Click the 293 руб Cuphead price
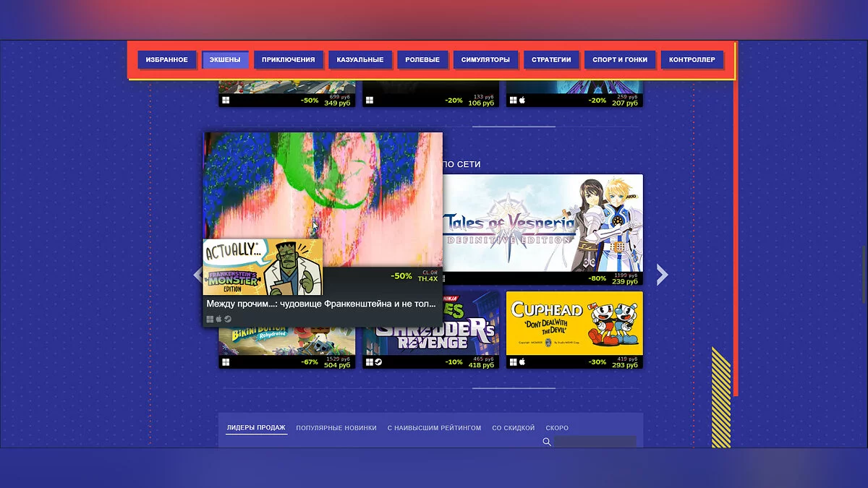Screen dimensions: 868x488 tap(625, 365)
